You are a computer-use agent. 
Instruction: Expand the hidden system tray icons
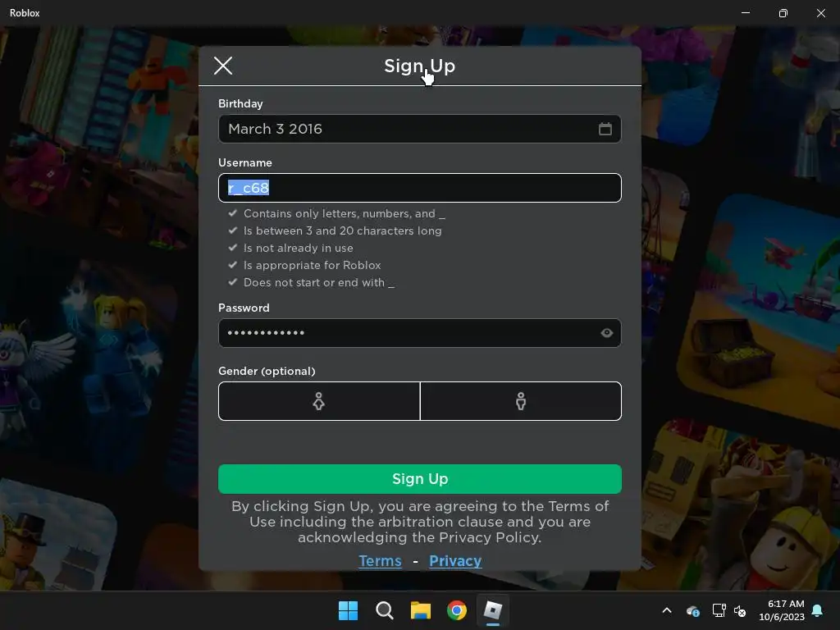(667, 610)
